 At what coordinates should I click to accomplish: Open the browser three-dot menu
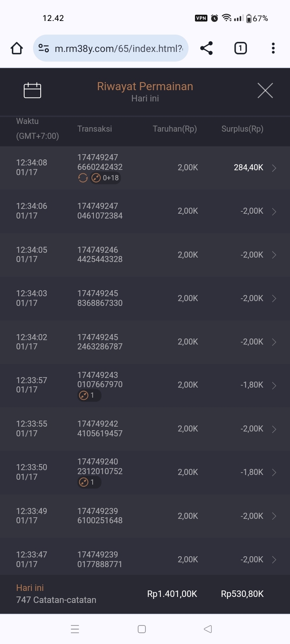[x=273, y=48]
